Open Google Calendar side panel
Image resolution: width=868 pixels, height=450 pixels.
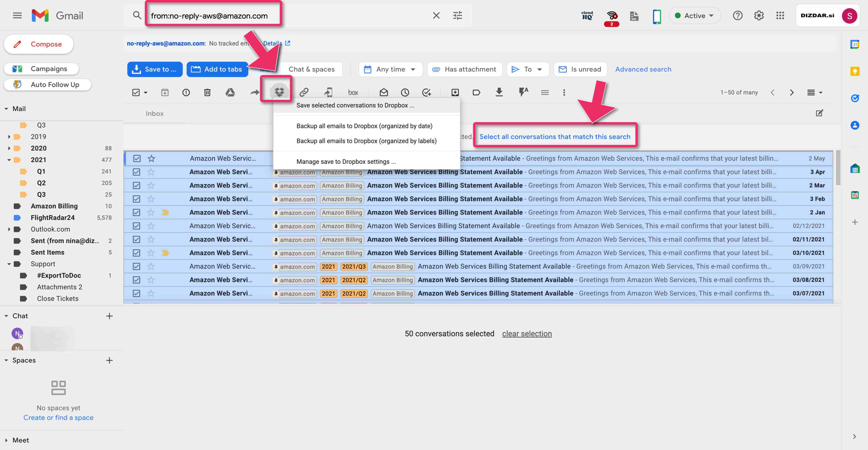pos(855,44)
